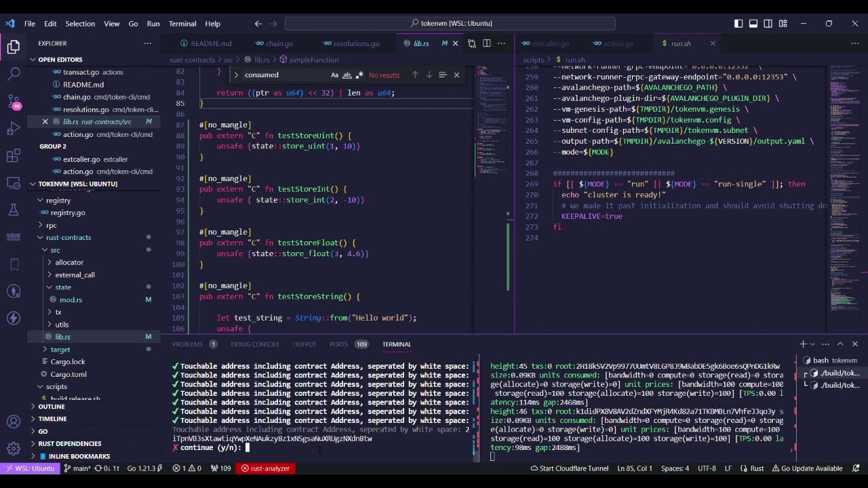Go to next find match arrow

pos(429,75)
